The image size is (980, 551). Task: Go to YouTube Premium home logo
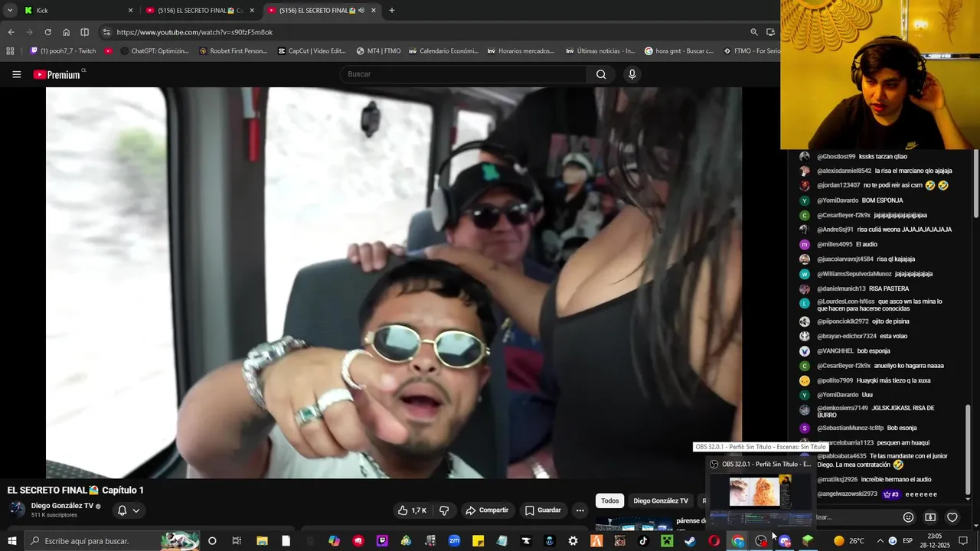pos(58,74)
